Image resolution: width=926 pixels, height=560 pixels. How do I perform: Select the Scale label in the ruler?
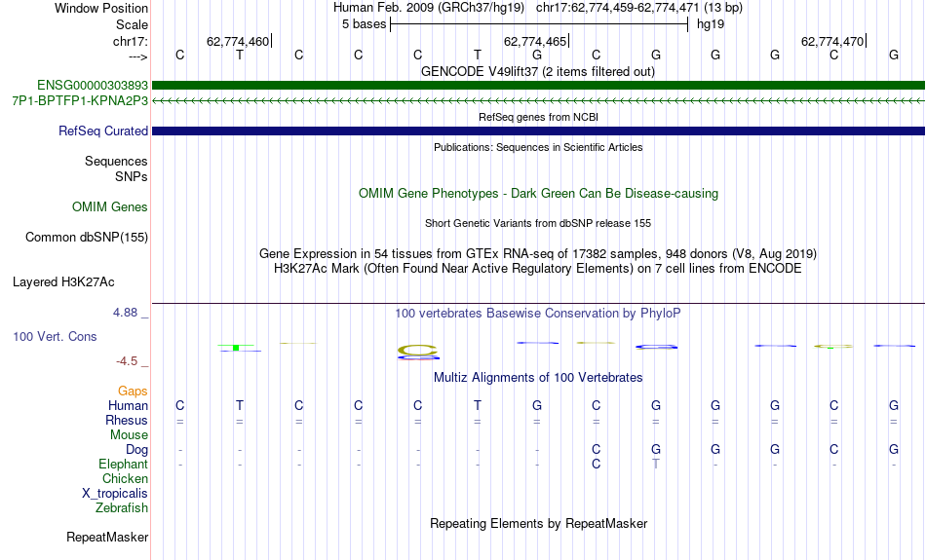point(132,24)
